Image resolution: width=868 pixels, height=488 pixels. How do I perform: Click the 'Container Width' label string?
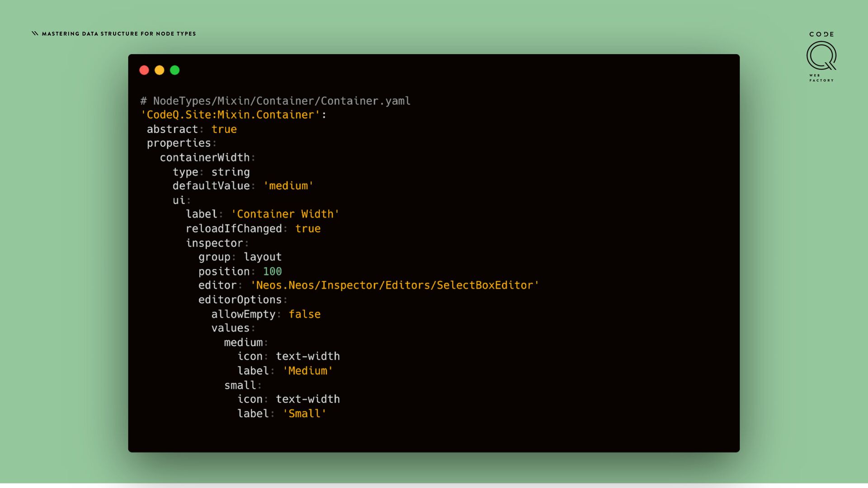(285, 214)
